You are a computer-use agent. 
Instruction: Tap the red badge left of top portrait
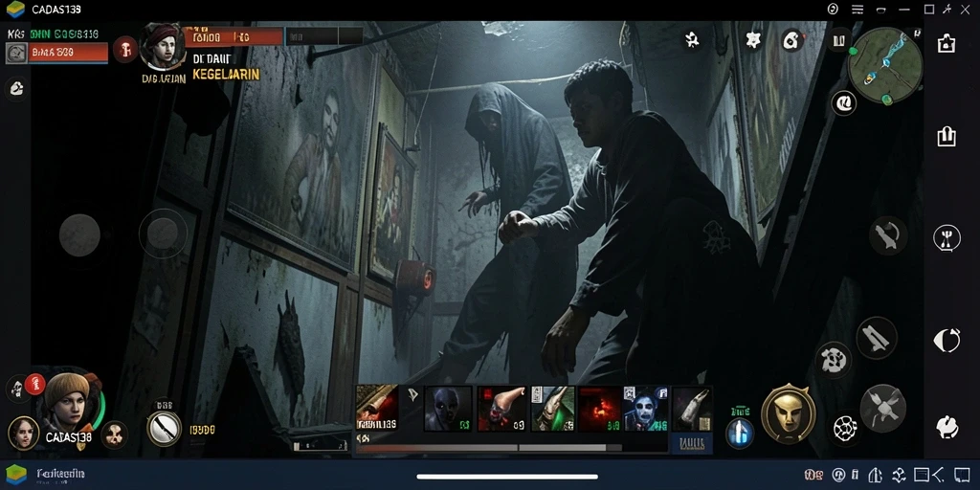coord(125,50)
